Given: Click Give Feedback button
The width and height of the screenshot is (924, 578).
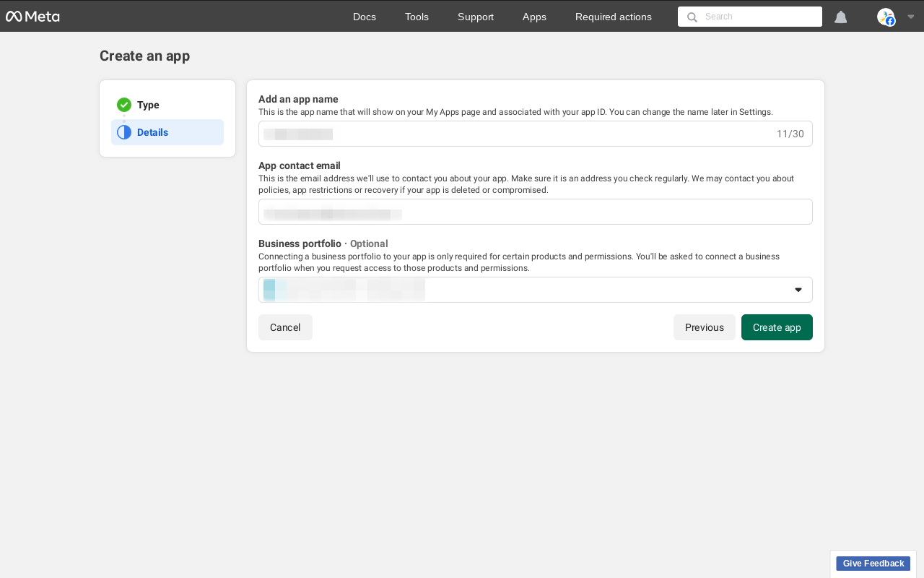Looking at the screenshot, I should [873, 564].
